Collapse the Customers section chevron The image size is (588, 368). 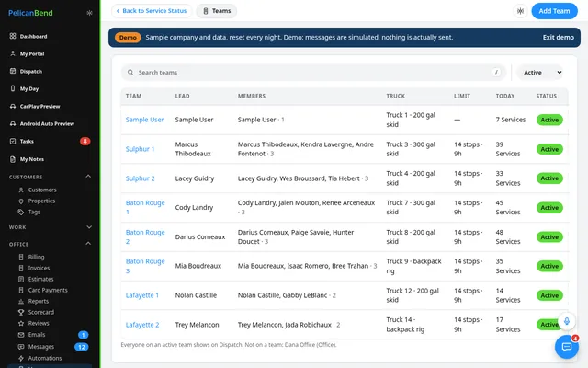88,176
